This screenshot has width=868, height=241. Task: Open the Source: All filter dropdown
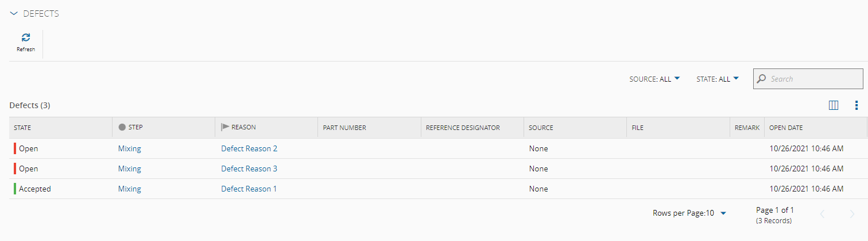654,79
